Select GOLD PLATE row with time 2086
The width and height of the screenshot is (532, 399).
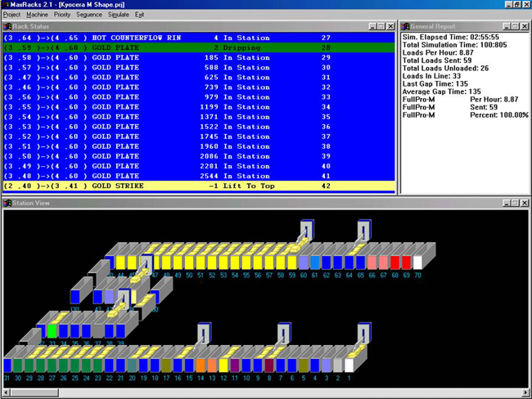click(x=199, y=156)
